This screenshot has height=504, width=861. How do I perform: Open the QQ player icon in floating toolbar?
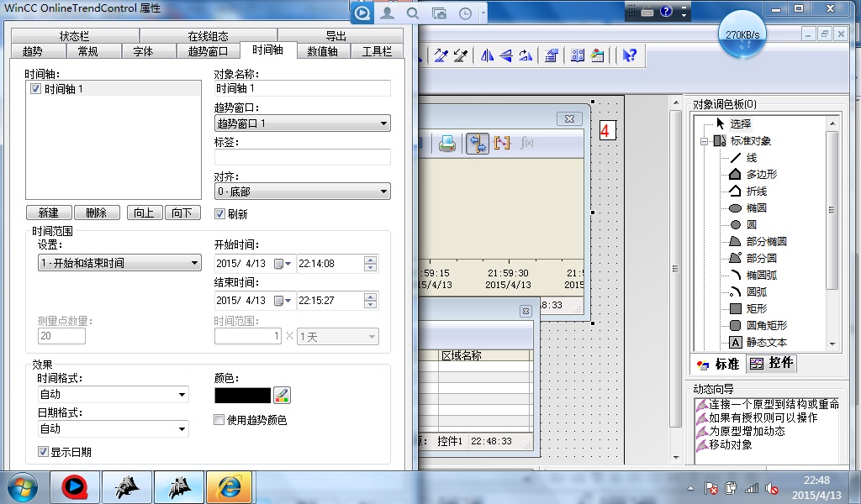(362, 12)
